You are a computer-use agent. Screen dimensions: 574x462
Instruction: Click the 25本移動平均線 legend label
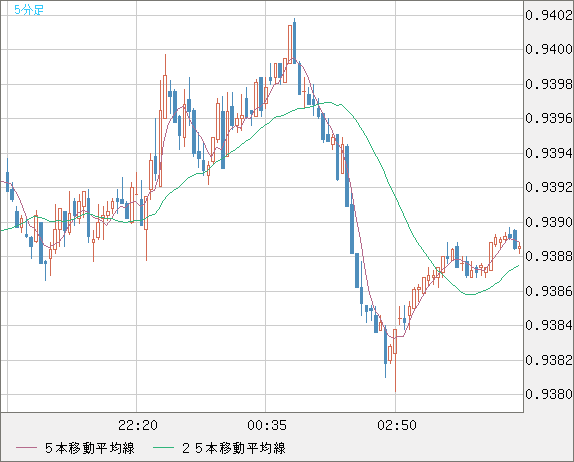pos(234,448)
